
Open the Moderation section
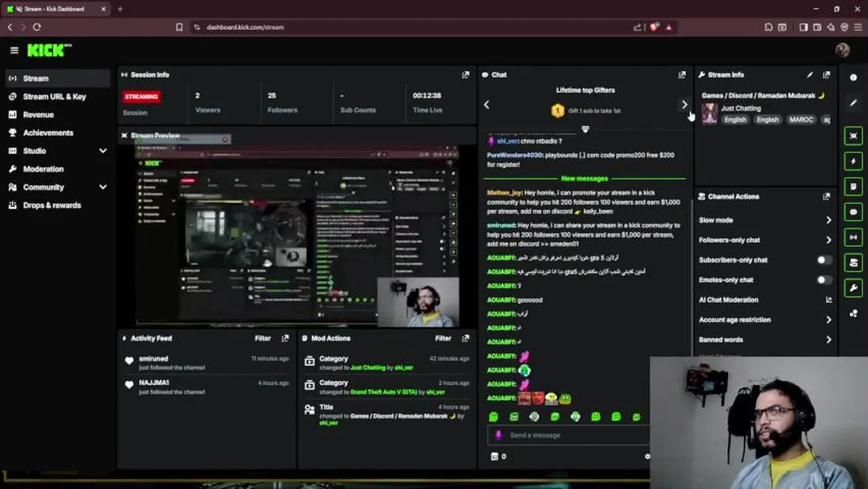43,169
